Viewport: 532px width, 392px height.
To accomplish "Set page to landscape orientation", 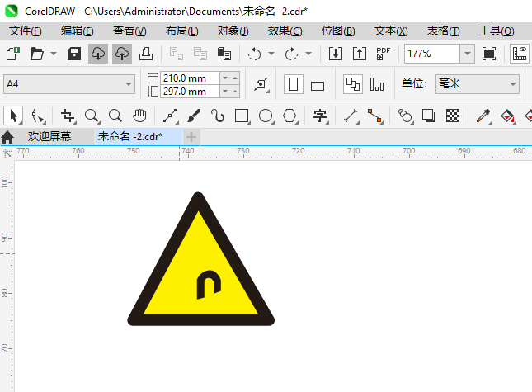I will pyautogui.click(x=318, y=86).
